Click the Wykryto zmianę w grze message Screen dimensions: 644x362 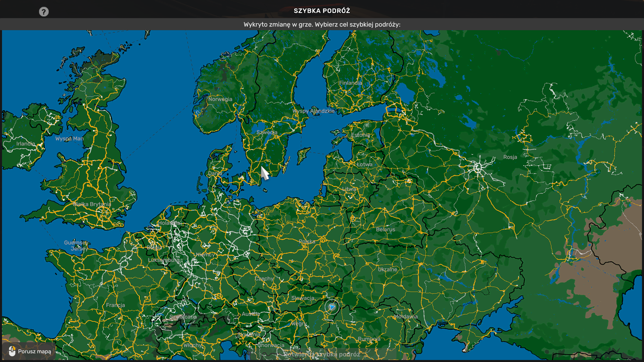tap(322, 24)
